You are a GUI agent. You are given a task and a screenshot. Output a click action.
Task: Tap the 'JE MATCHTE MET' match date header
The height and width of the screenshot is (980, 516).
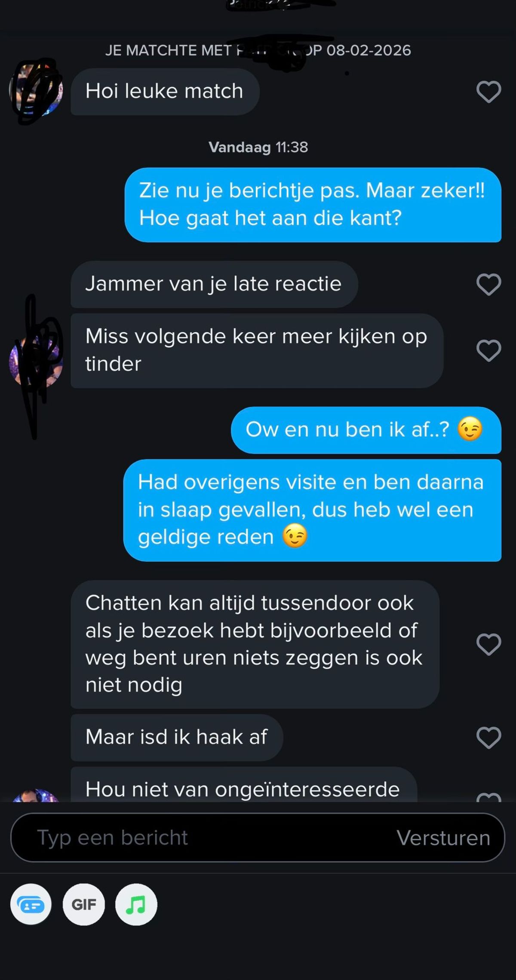pos(258,51)
